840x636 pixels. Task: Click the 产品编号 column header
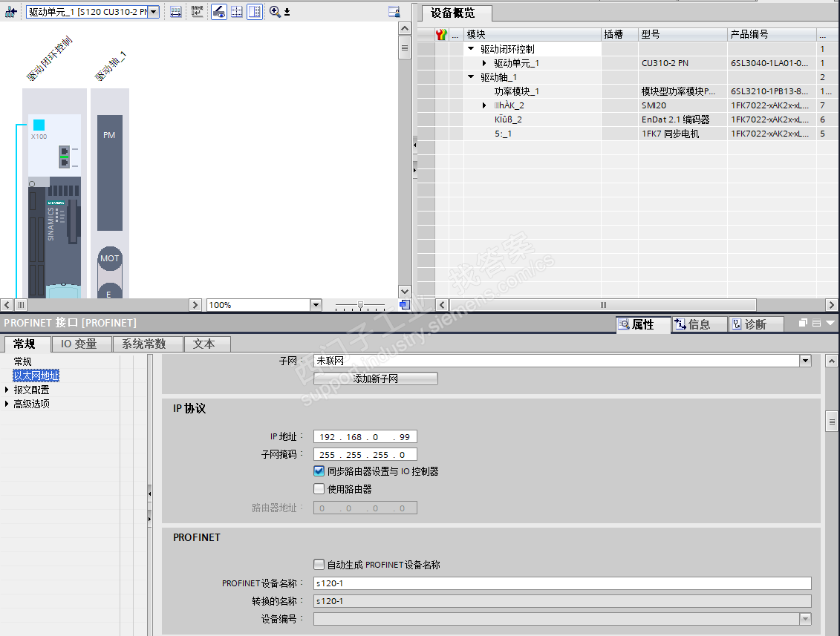772,34
